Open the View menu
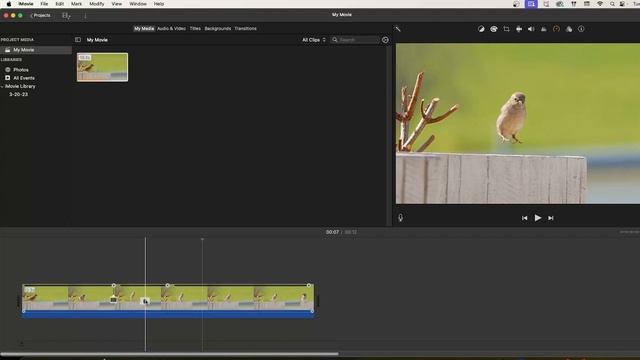The height and width of the screenshot is (360, 640). point(117,4)
